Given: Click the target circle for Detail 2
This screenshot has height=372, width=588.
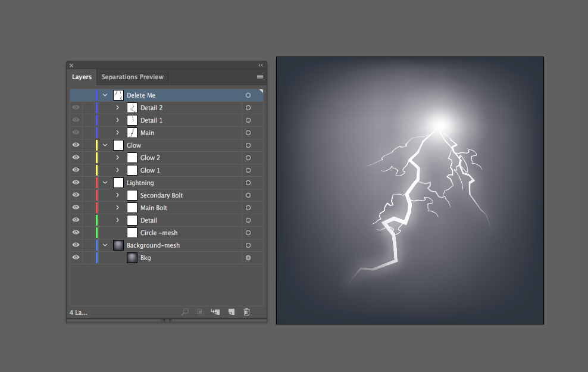Looking at the screenshot, I should 248,108.
